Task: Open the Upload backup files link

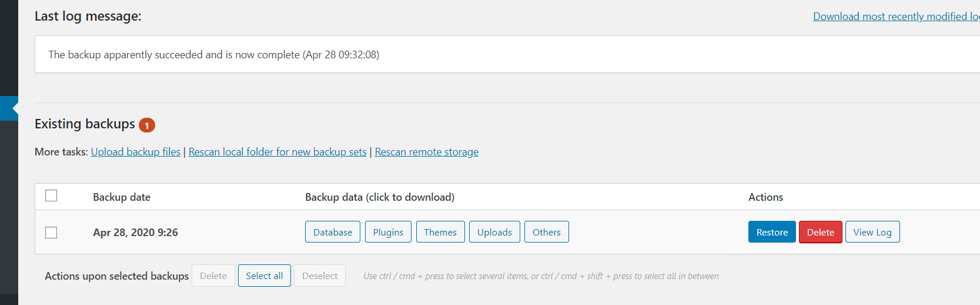Action: [x=136, y=152]
